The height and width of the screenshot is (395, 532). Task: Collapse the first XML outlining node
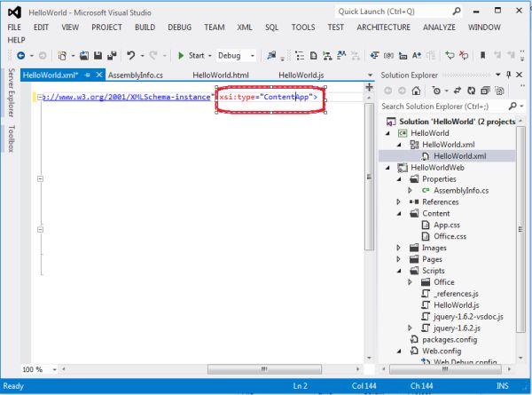click(40, 97)
